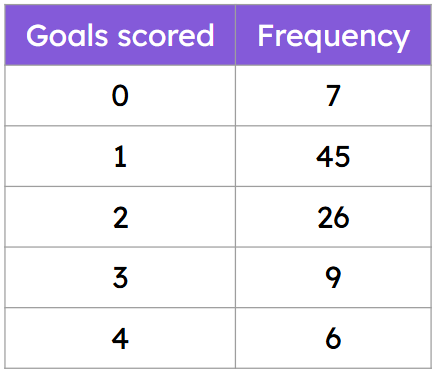The height and width of the screenshot is (375, 438).
Task: Select the 4 goals scored cell
Action: pyautogui.click(x=120, y=338)
